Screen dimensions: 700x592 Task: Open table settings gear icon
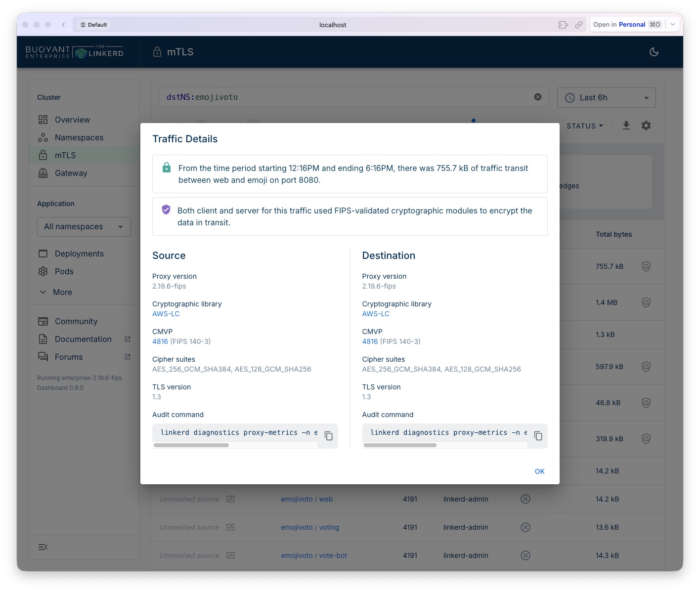pyautogui.click(x=646, y=126)
